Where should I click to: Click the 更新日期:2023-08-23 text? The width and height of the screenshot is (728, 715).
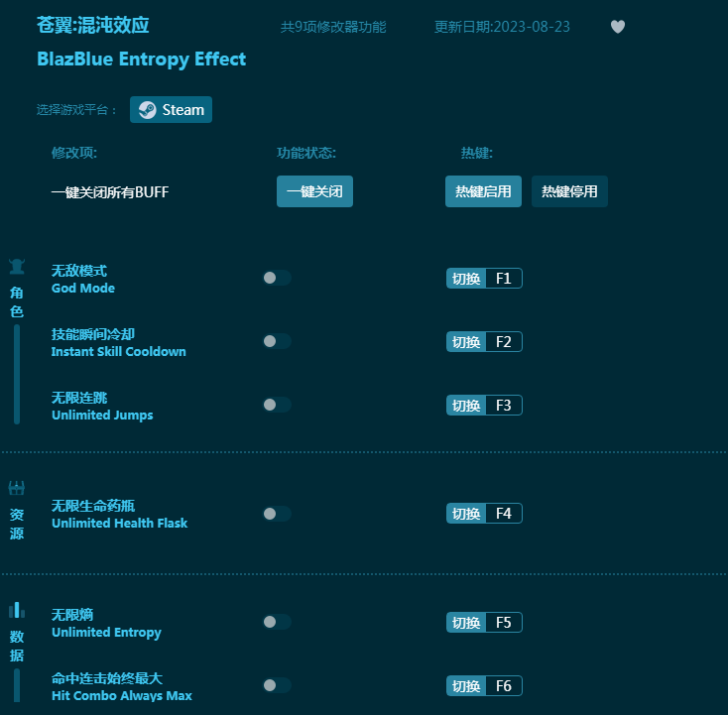(502, 27)
